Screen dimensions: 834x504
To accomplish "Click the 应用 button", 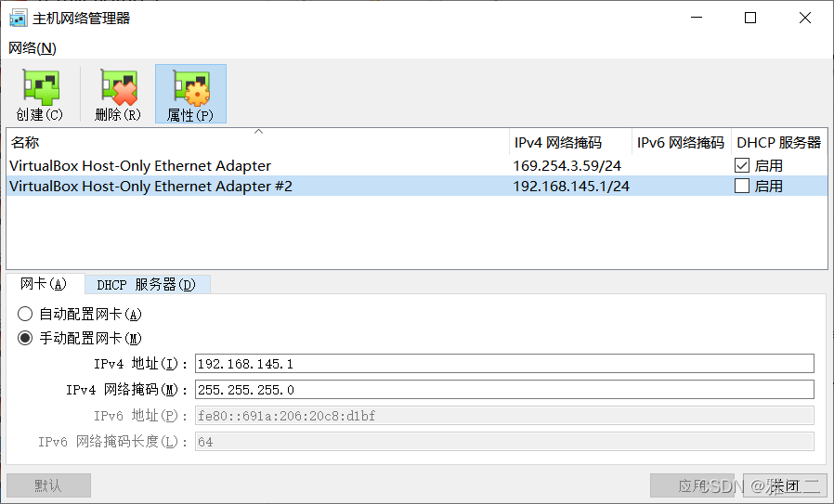I will [692, 485].
